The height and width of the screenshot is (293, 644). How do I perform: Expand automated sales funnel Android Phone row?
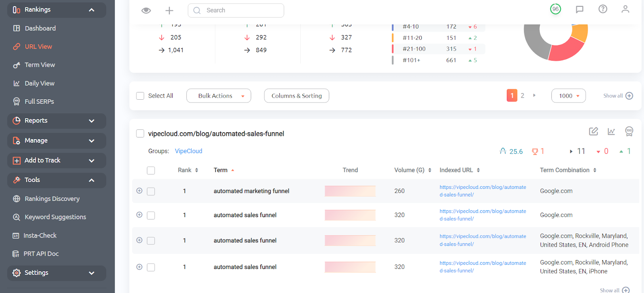[139, 240]
